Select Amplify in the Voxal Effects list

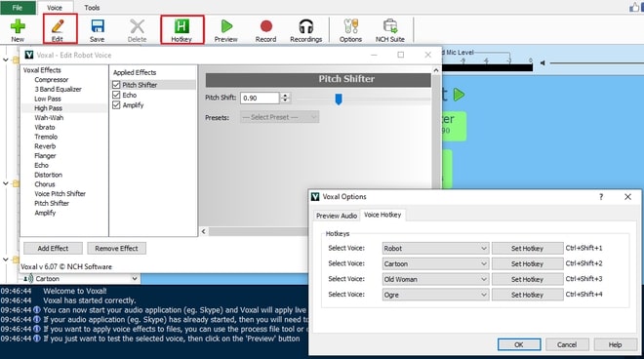45,213
